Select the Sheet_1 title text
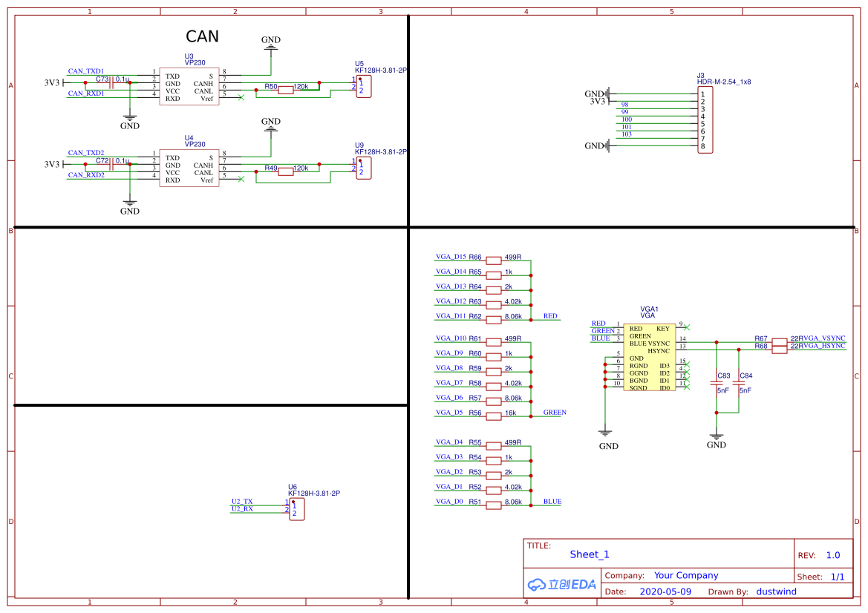 589,554
